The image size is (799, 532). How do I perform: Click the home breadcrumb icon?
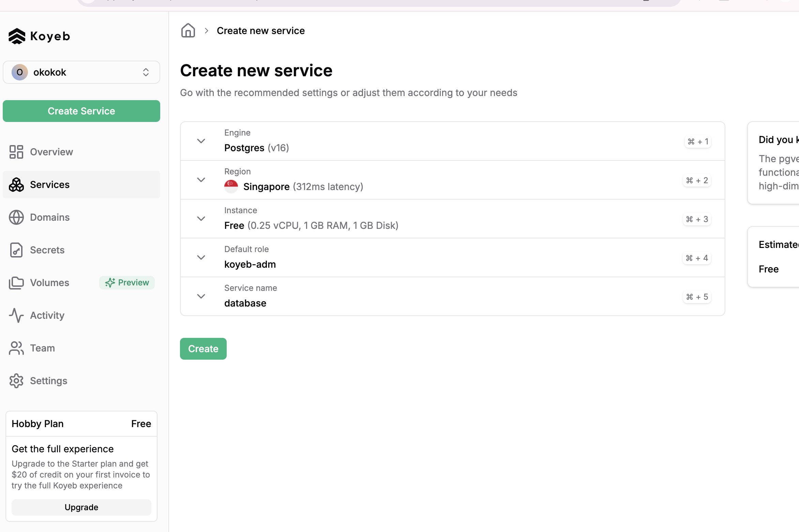pos(188,30)
